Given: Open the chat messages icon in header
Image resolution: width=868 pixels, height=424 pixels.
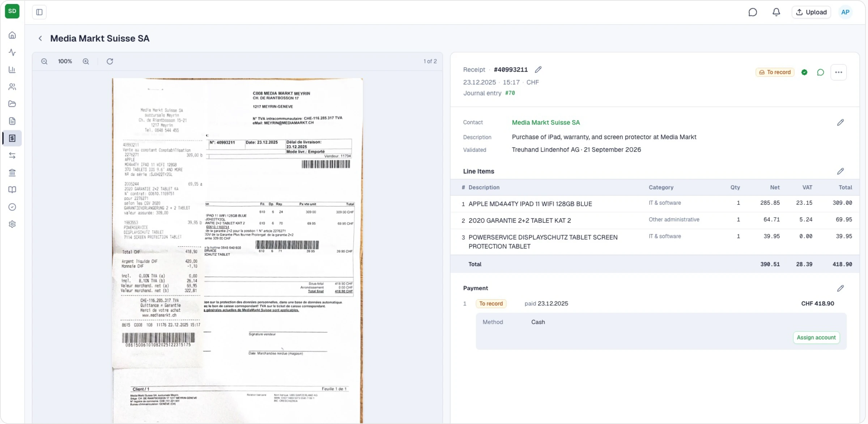Looking at the screenshot, I should coord(753,12).
